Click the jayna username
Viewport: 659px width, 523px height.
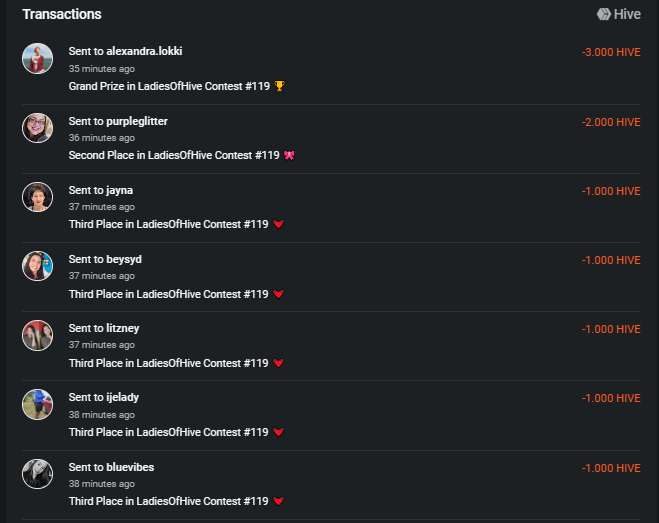pos(119,190)
